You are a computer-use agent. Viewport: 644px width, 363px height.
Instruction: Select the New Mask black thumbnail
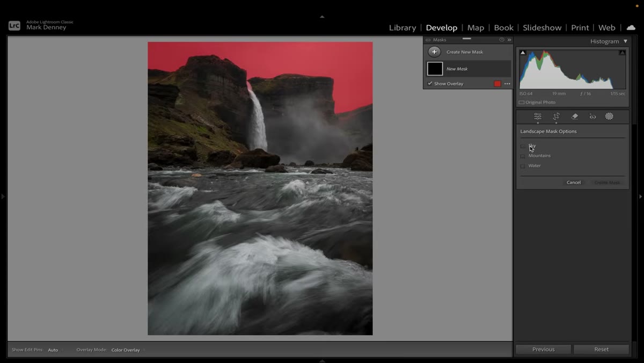coord(435,69)
